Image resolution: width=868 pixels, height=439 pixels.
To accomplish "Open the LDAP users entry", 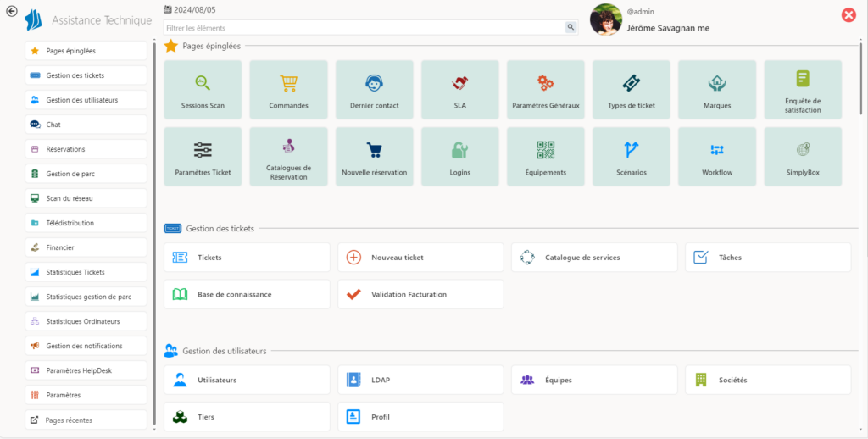I will [x=420, y=380].
